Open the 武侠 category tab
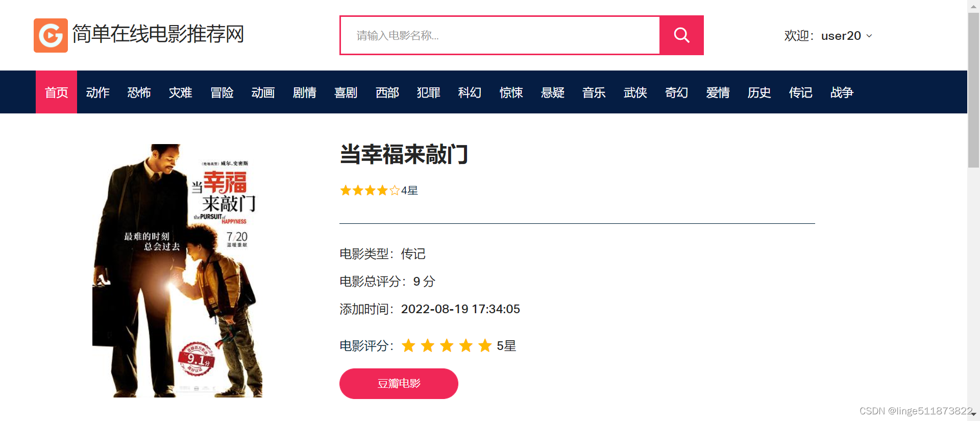The image size is (980, 421). (x=635, y=92)
